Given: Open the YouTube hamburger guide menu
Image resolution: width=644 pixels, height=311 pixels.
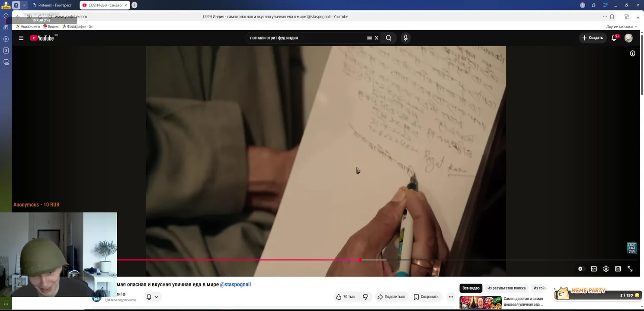Looking at the screenshot, I should click(21, 38).
